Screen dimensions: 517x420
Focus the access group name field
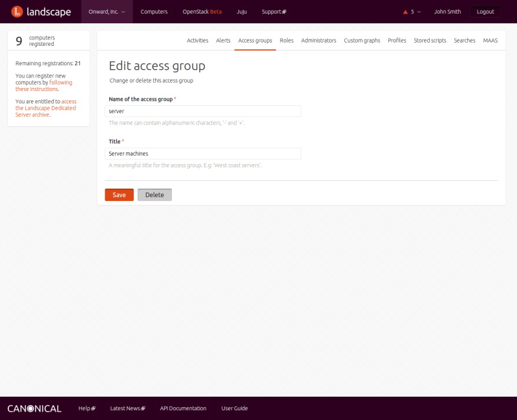(x=203, y=111)
